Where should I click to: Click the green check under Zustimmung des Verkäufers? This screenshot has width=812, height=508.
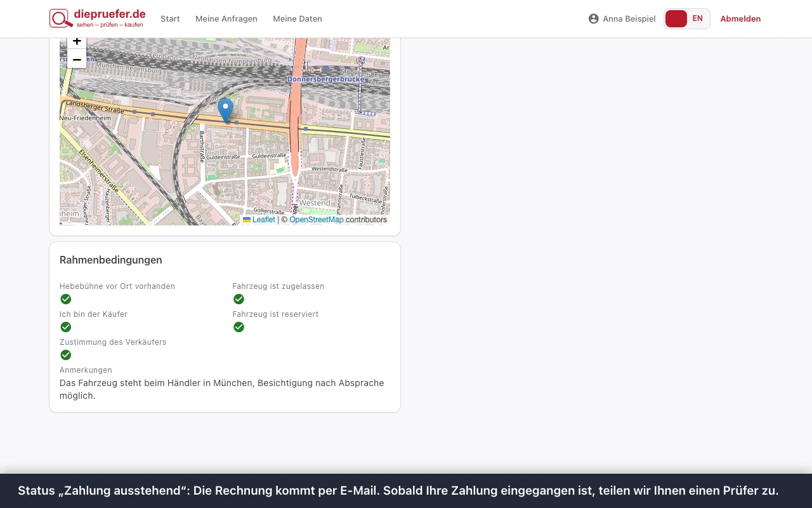coord(66,355)
